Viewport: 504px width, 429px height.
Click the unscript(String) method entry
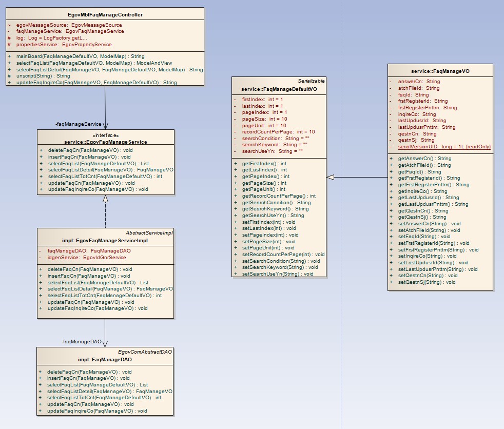tap(43, 76)
